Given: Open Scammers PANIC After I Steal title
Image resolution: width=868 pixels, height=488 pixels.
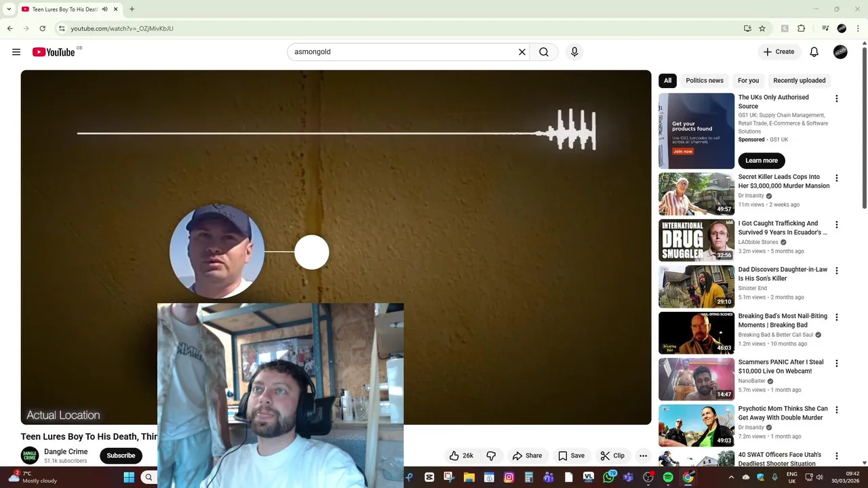Looking at the screenshot, I should click(781, 367).
